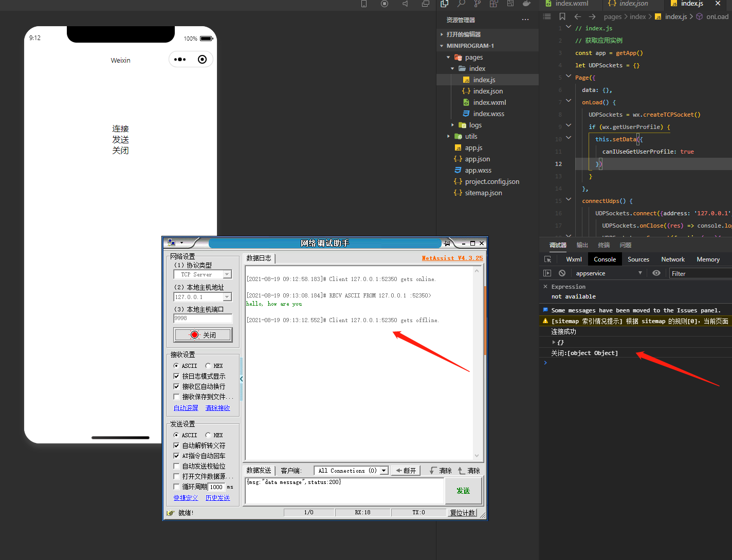This screenshot has height=560, width=732.
Task: Toggle the AT指令自动回车 checkbox
Action: [176, 456]
